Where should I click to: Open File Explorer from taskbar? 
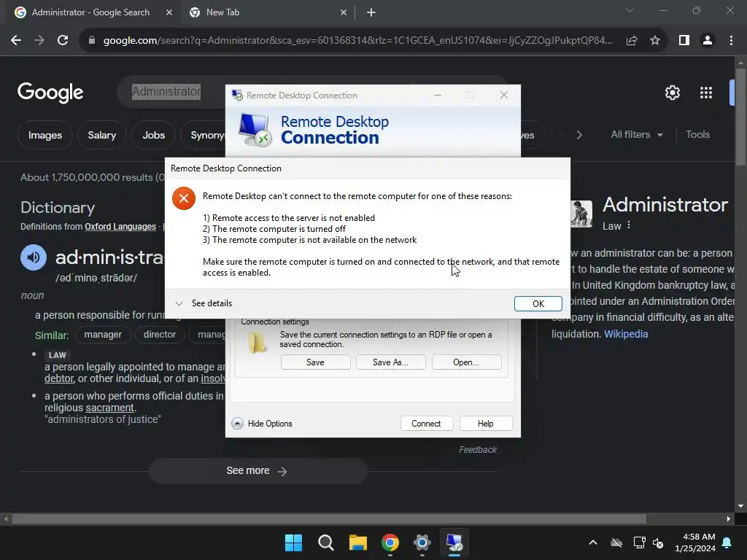(357, 542)
